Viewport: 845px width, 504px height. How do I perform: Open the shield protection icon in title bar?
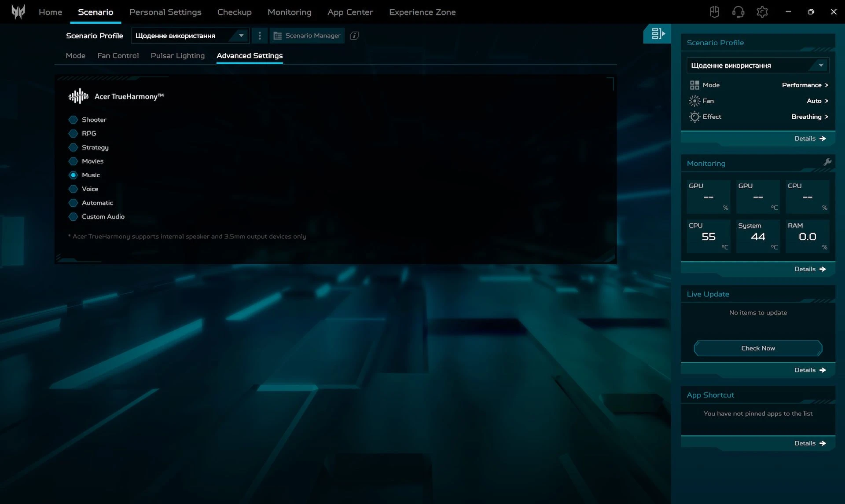714,12
